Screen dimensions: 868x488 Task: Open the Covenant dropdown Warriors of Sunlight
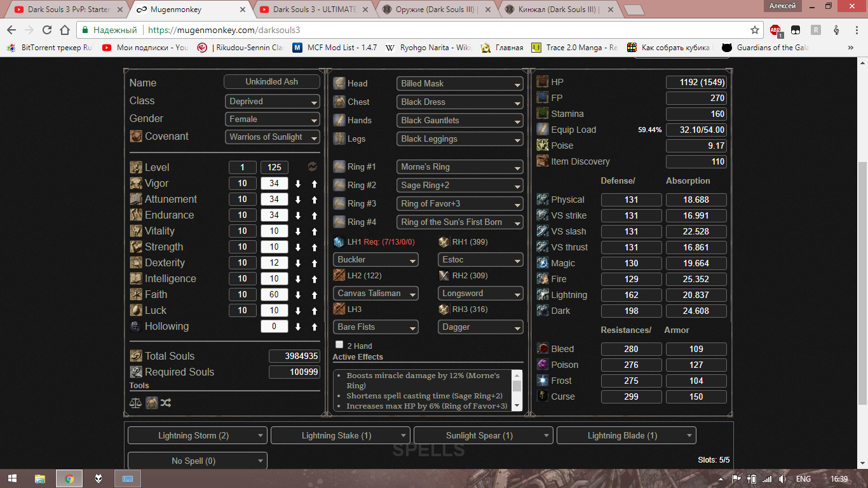[273, 137]
